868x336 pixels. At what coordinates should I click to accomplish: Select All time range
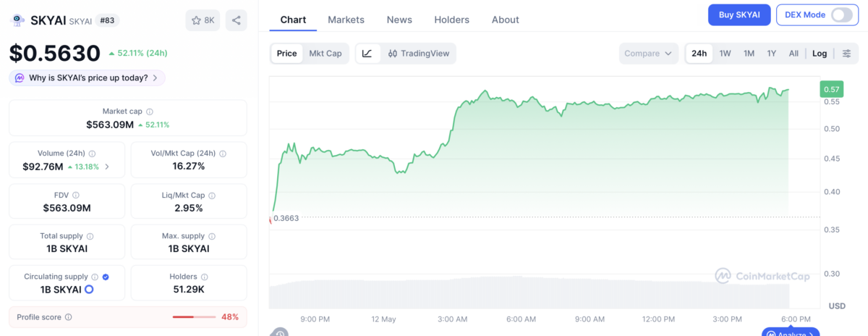(x=793, y=54)
